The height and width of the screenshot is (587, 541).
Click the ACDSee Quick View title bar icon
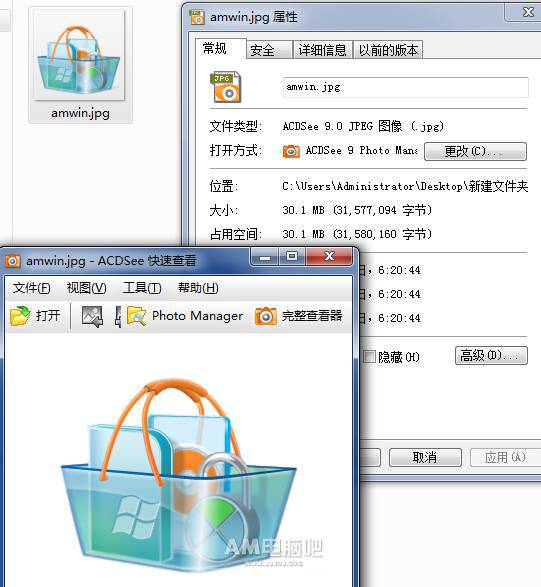12,261
